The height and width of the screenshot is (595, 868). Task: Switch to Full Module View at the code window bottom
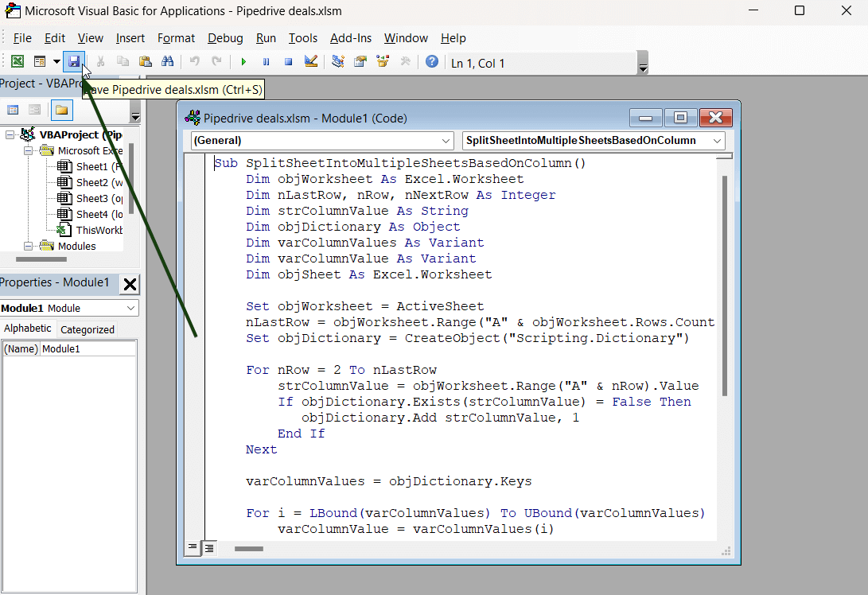pyautogui.click(x=208, y=547)
